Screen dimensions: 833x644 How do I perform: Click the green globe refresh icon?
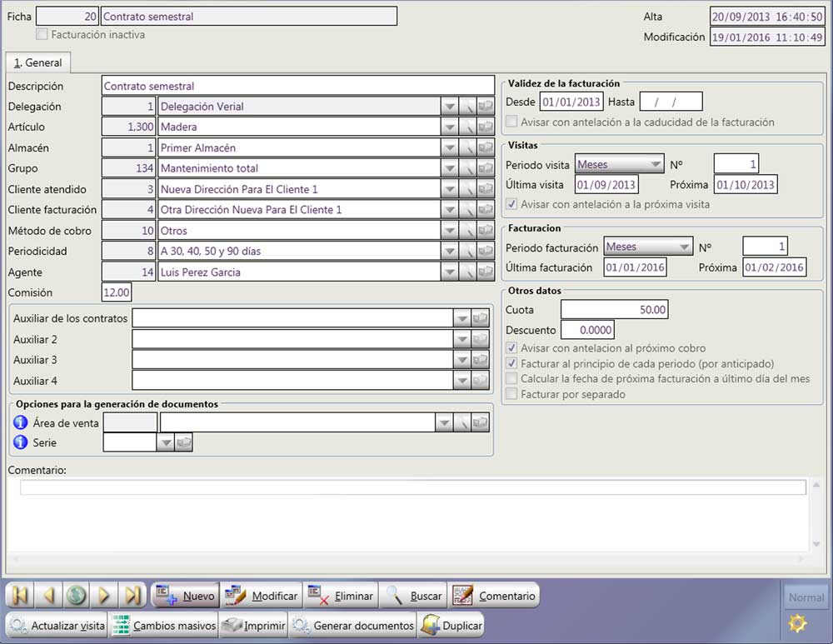coord(77,596)
